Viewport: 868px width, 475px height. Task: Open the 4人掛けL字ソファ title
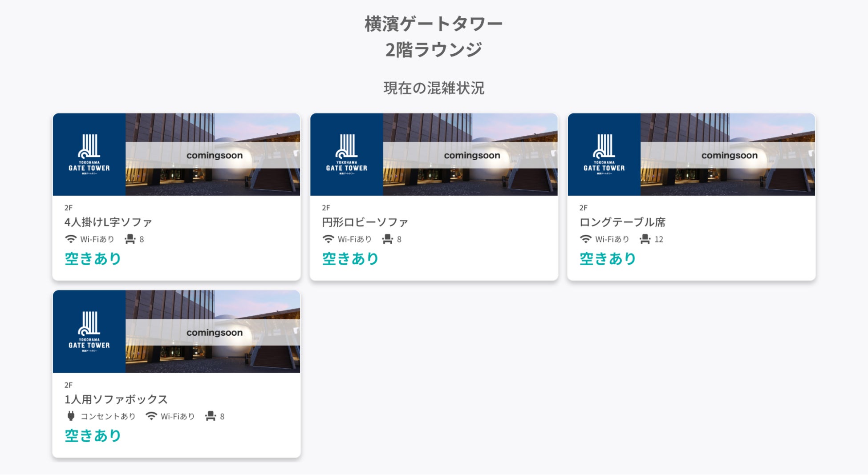pyautogui.click(x=108, y=222)
